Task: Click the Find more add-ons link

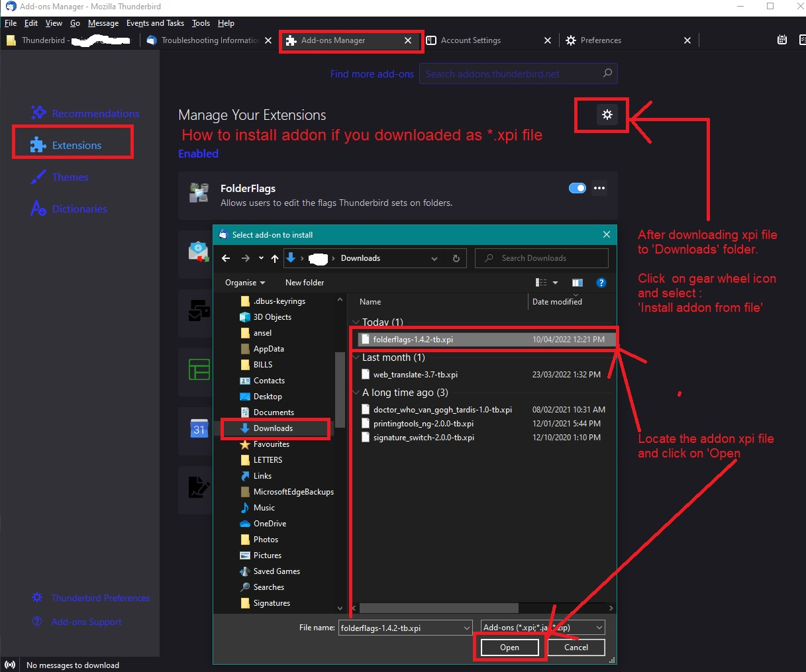Action: tap(372, 74)
